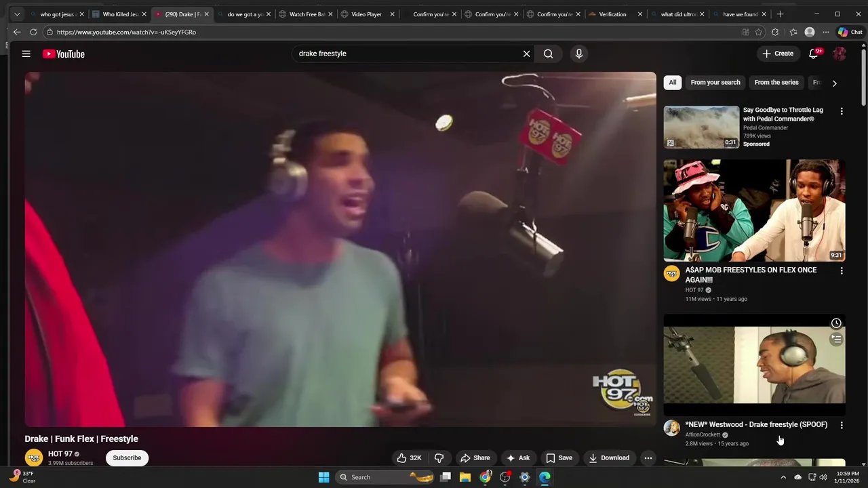Switch to the 'what did ultron' tab
Screen dimensions: 868x488
(677, 14)
